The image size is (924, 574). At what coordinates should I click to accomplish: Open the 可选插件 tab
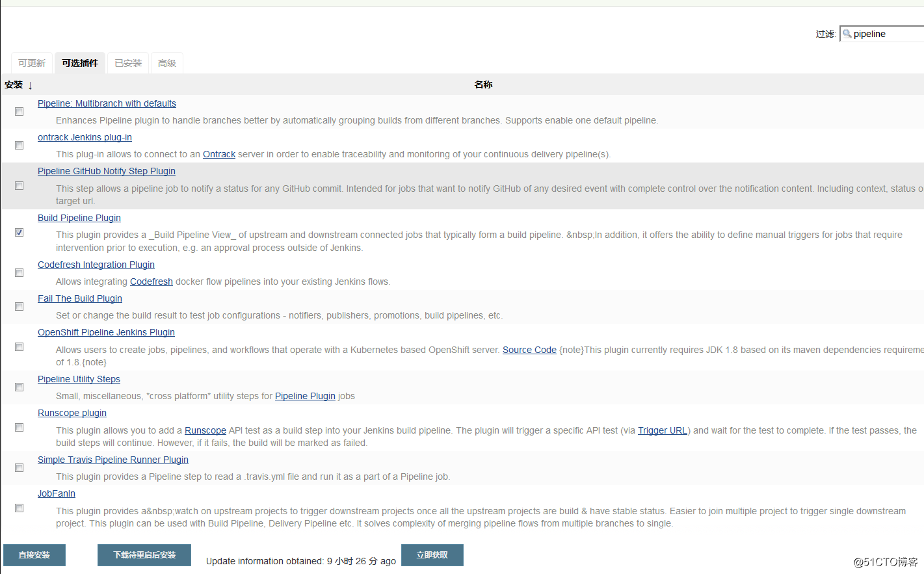coord(80,63)
